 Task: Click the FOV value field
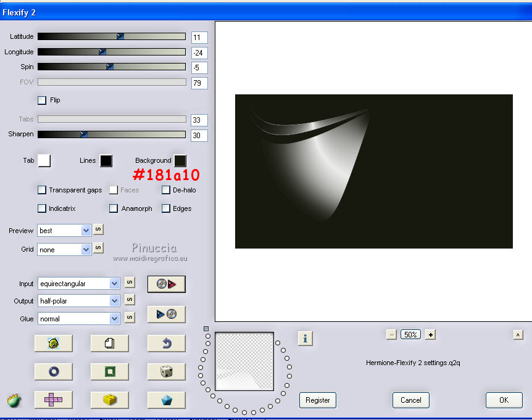pos(199,83)
